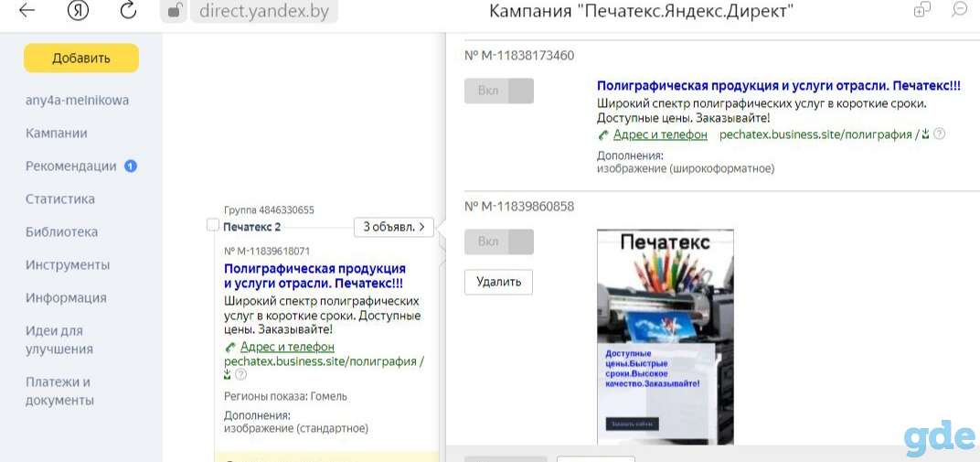This screenshot has height=462, width=980.
Task: Open Адрес и телефон link in right panel
Action: tap(660, 134)
